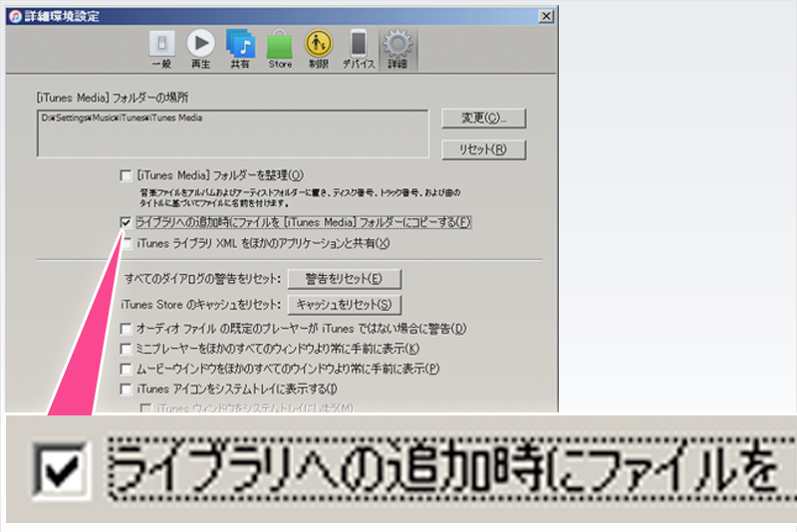Click the すべてのダイアログの警告をリセット label

(x=203, y=278)
